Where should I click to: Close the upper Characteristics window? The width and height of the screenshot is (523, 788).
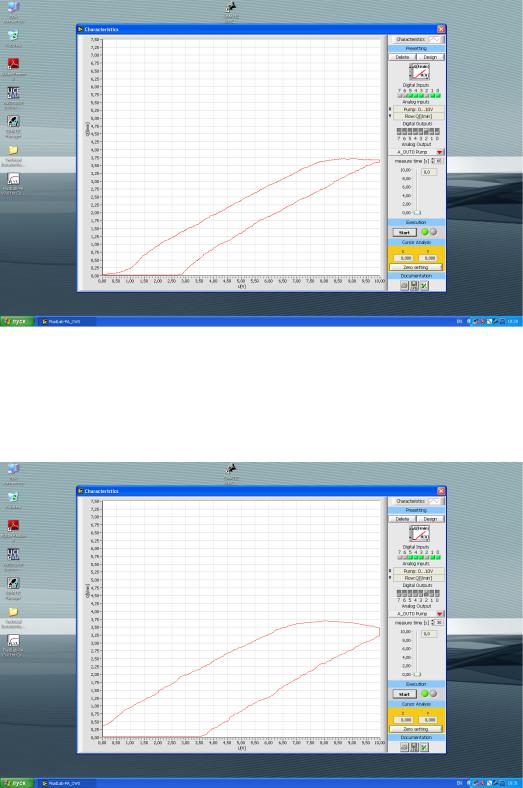pos(441,29)
